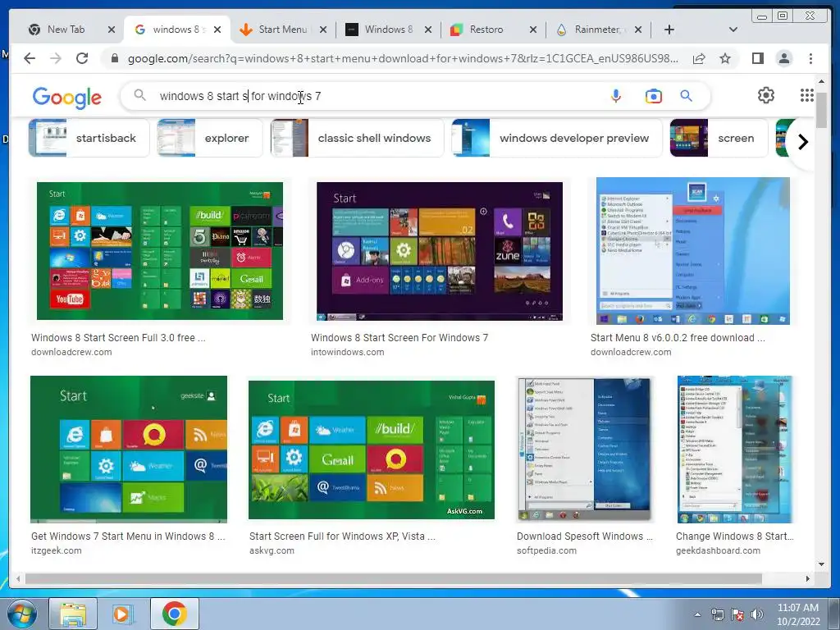Click the scroll down arrow
The image size is (840, 630).
click(x=821, y=564)
